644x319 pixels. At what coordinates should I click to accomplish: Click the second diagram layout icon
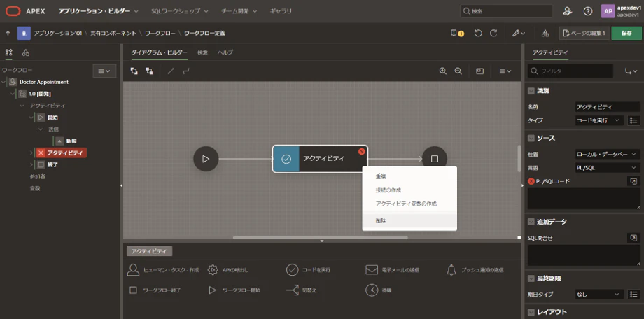click(150, 71)
